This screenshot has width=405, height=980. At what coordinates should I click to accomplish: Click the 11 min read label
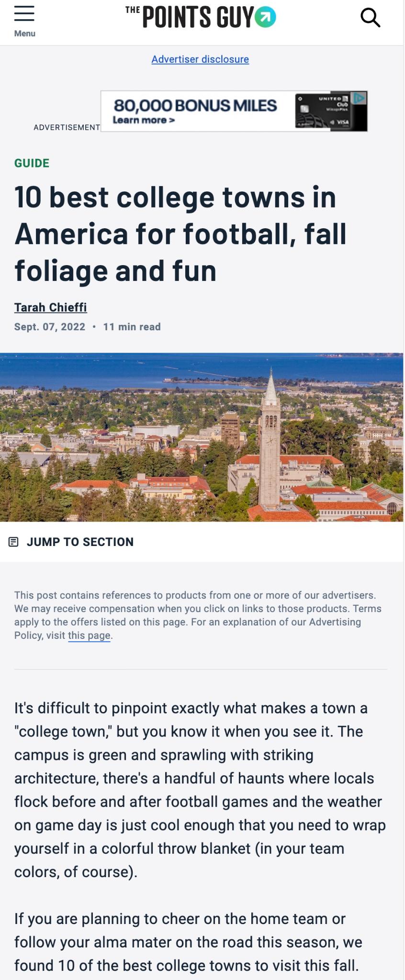132,327
